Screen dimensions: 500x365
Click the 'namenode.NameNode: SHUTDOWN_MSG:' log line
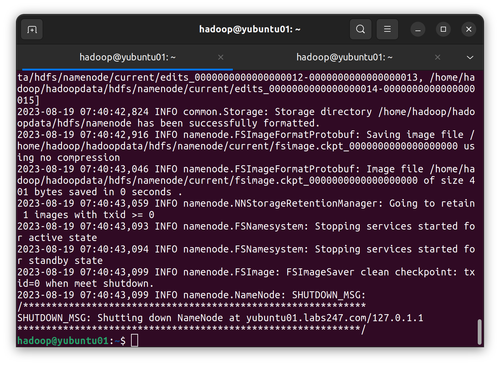tap(191, 295)
